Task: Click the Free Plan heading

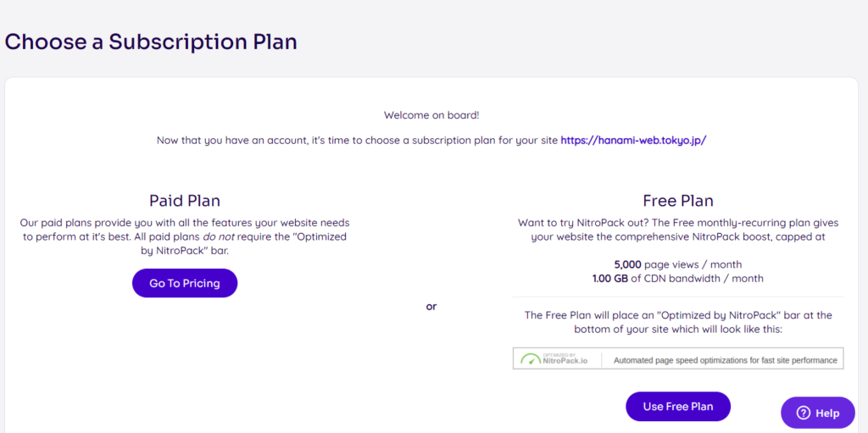Action: point(677,201)
